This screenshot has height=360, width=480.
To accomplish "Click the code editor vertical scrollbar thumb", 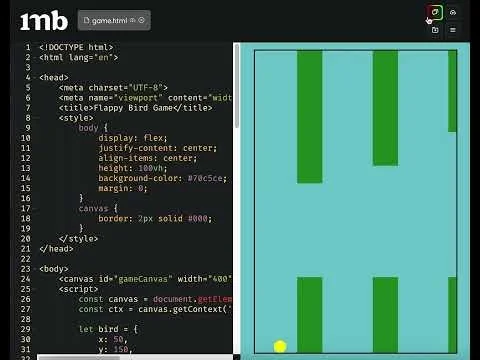I will [237, 85].
